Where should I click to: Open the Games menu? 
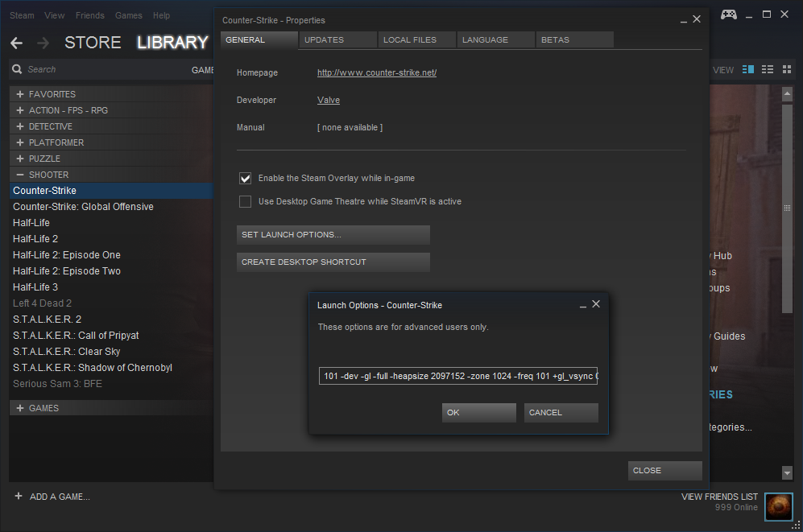click(129, 15)
